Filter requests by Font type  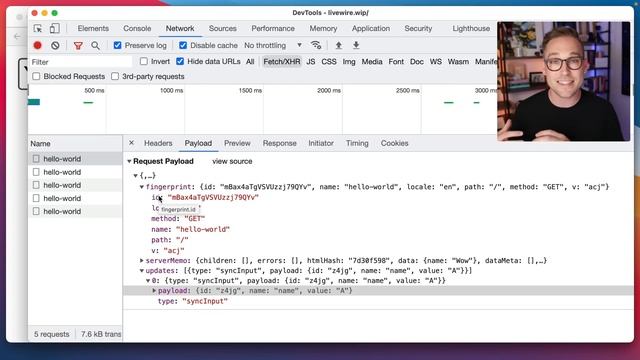(396, 62)
